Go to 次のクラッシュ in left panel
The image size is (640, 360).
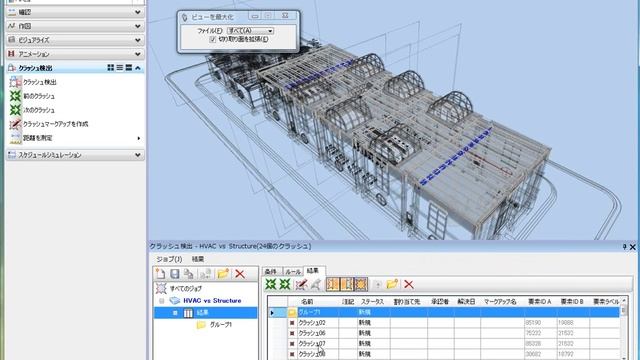39,110
